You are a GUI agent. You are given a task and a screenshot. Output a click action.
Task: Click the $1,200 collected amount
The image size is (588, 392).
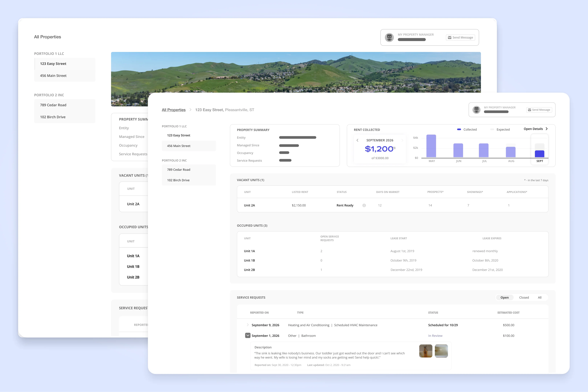click(379, 149)
